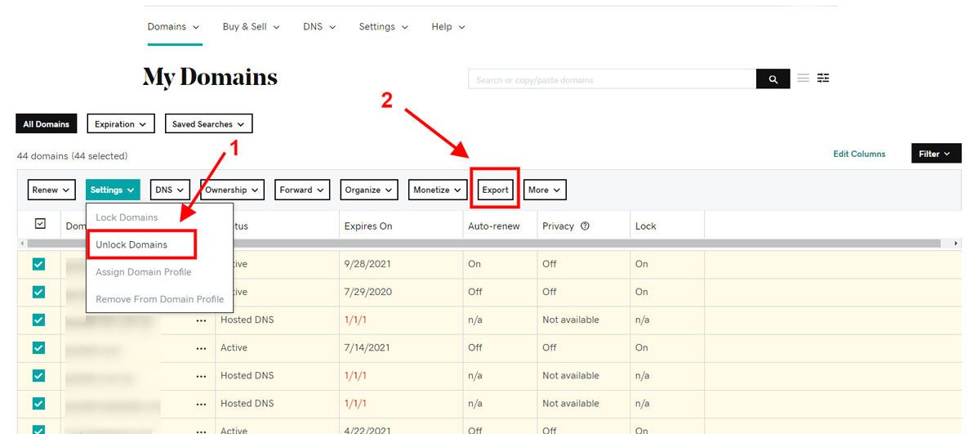
Task: Open the DNS toolbar dropdown
Action: point(170,190)
